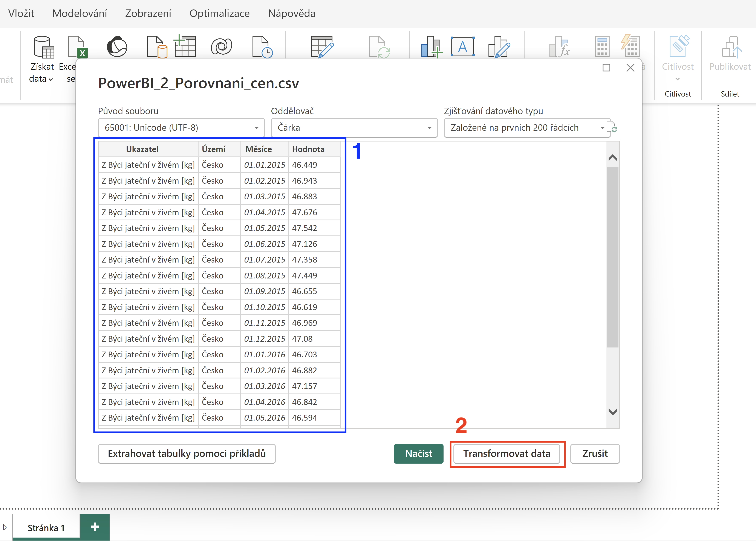Screen dimensions: 756x541
Task: Open the Původ souboru encoding dropdown
Action: point(181,128)
